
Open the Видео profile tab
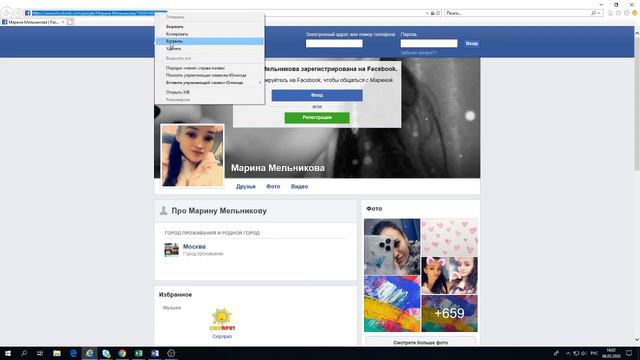tap(300, 187)
